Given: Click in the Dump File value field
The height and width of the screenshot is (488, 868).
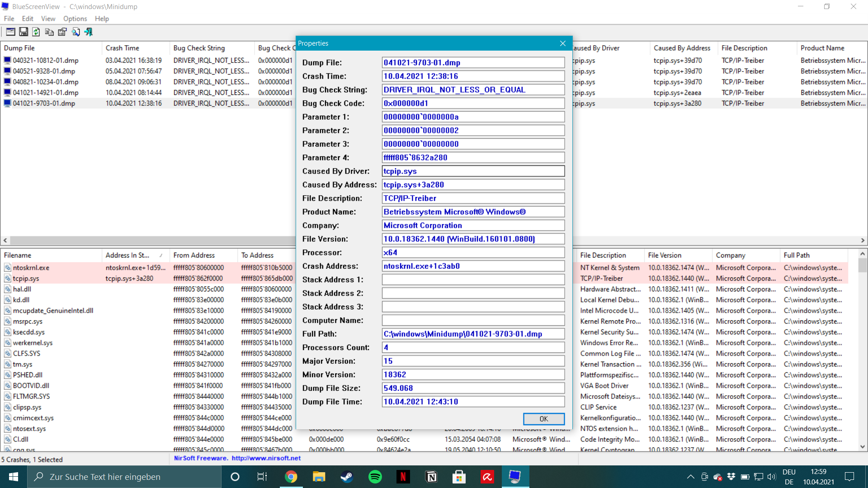Looking at the screenshot, I should pyautogui.click(x=473, y=62).
